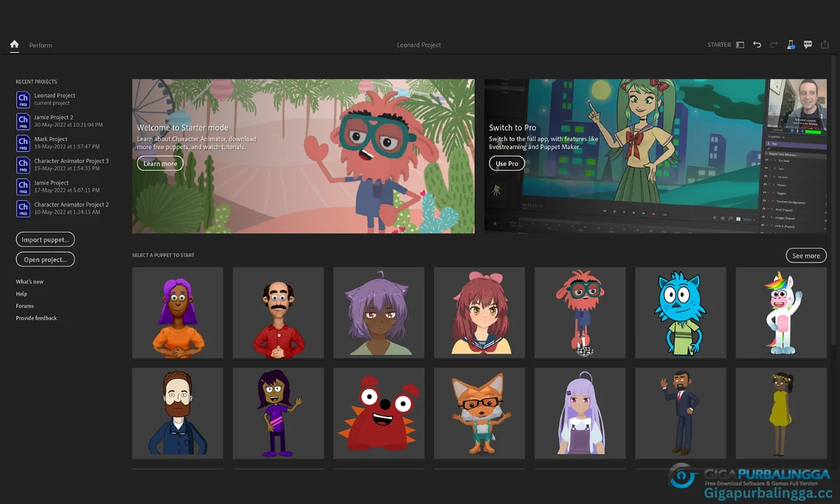Select the waving girl in purple shirt puppet
The height and width of the screenshot is (504, 840).
278,414
